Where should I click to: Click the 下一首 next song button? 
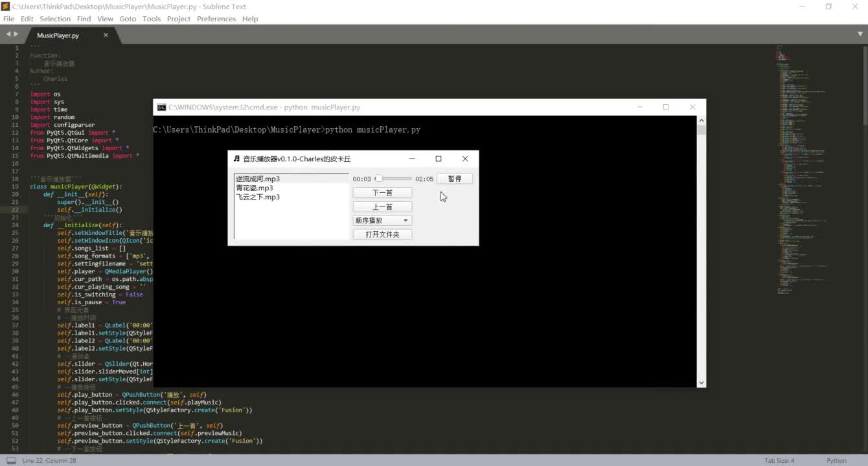click(x=382, y=193)
